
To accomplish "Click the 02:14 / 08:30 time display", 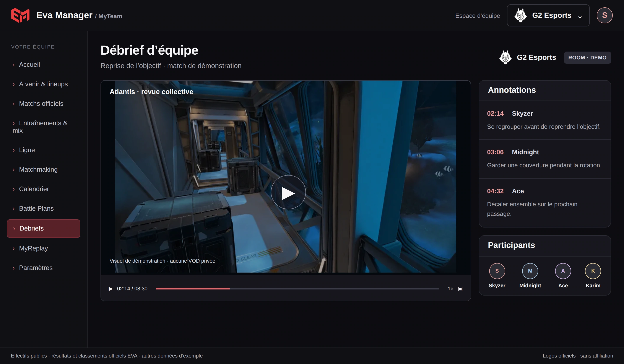I will 132,289.
